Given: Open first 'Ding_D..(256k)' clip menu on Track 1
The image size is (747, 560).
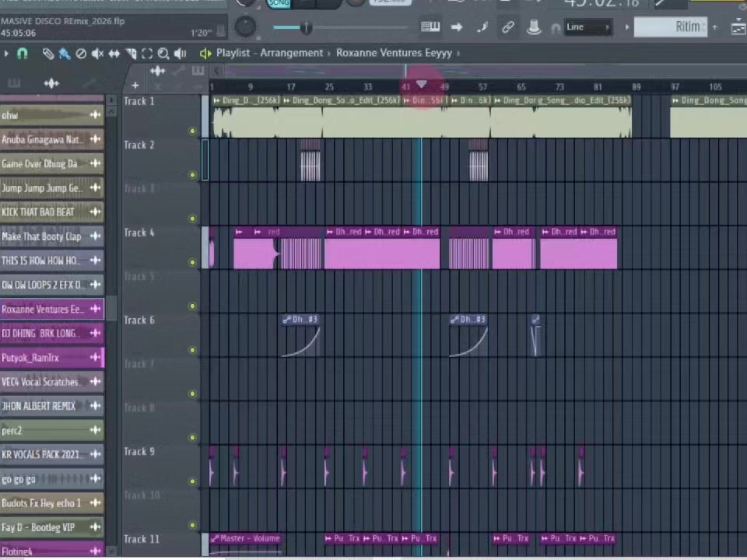Looking at the screenshot, I should [x=217, y=100].
